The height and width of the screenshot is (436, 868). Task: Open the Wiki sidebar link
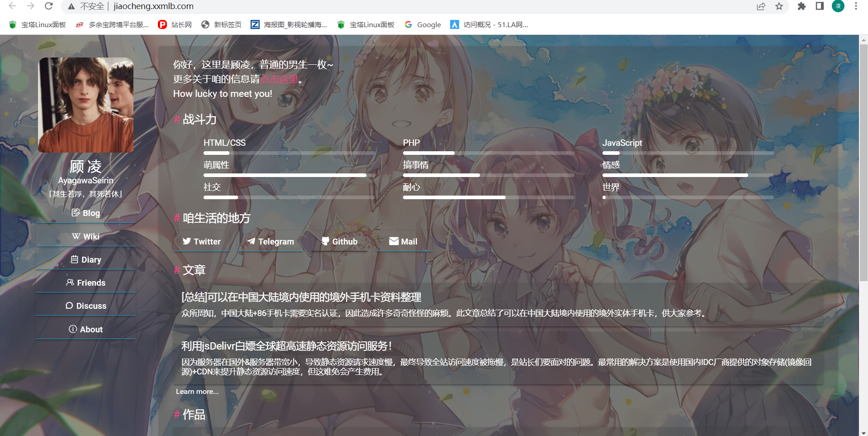[85, 236]
